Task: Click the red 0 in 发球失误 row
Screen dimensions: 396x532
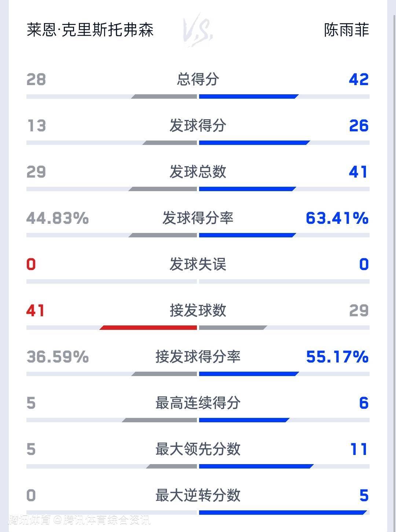Action: pos(31,264)
